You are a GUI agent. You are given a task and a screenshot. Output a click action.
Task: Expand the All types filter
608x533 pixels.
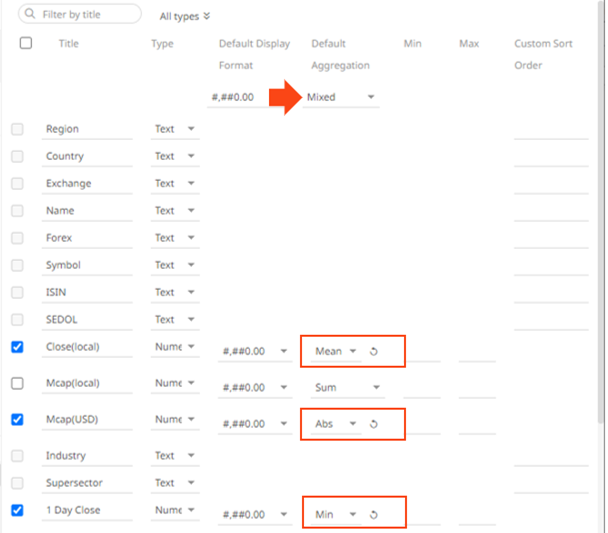point(186,16)
